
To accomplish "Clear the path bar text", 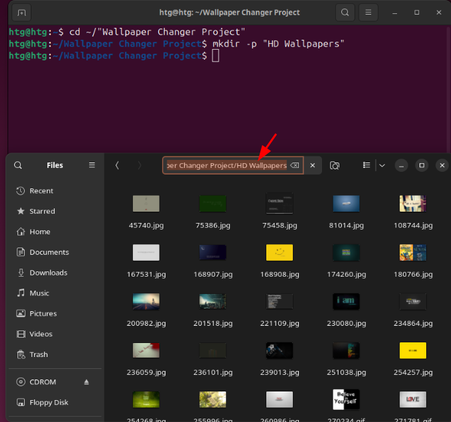I will (295, 165).
